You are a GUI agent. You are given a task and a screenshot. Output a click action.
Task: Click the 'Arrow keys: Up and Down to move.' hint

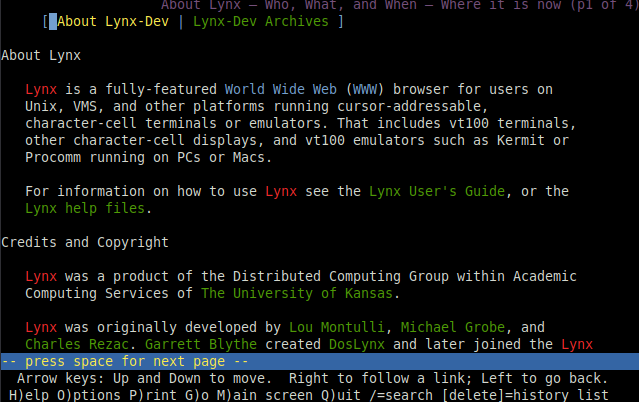click(145, 378)
